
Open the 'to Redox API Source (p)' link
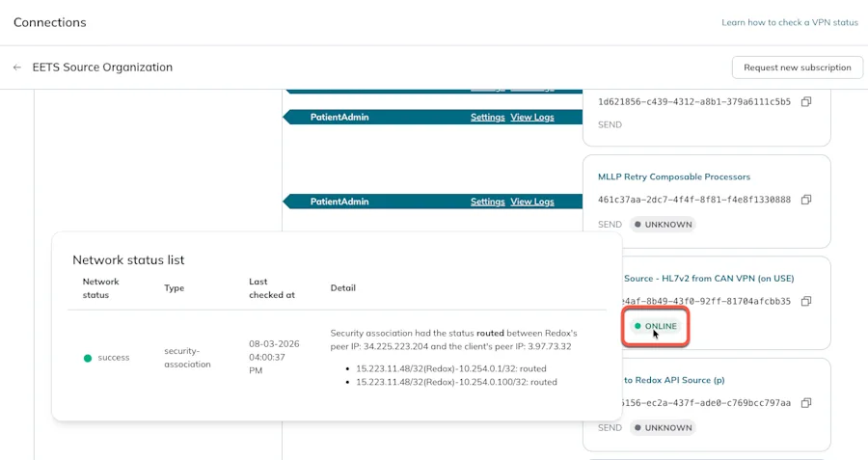pos(674,380)
